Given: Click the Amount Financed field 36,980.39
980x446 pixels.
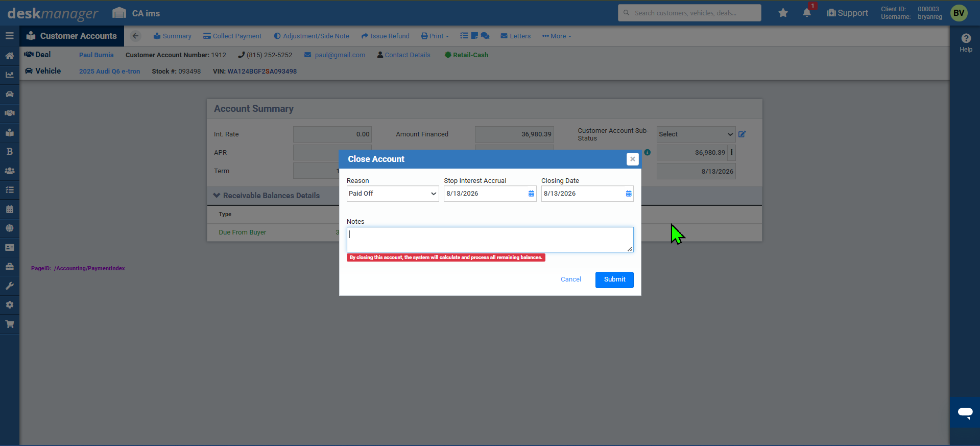Looking at the screenshot, I should click(514, 134).
